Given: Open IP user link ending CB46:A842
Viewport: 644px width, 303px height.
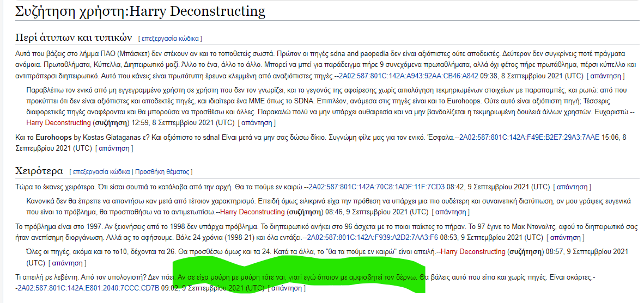Looking at the screenshot, I should point(408,76).
